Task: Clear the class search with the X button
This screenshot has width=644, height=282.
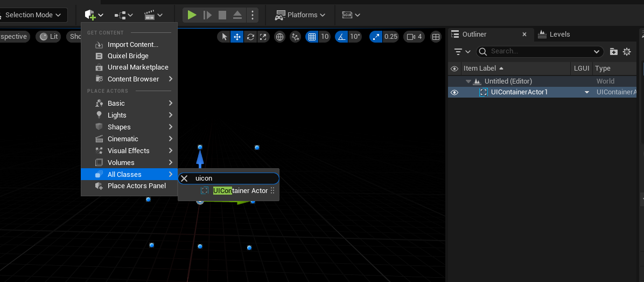Action: [184, 178]
